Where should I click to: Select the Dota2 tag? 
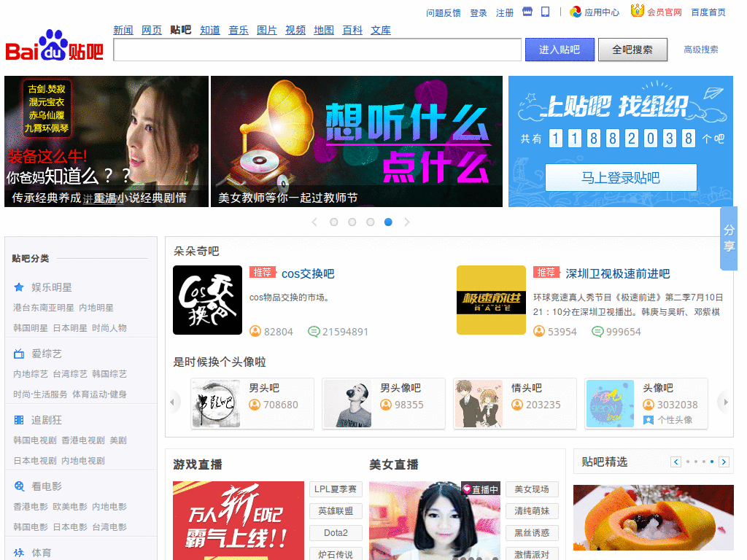pyautogui.click(x=336, y=533)
